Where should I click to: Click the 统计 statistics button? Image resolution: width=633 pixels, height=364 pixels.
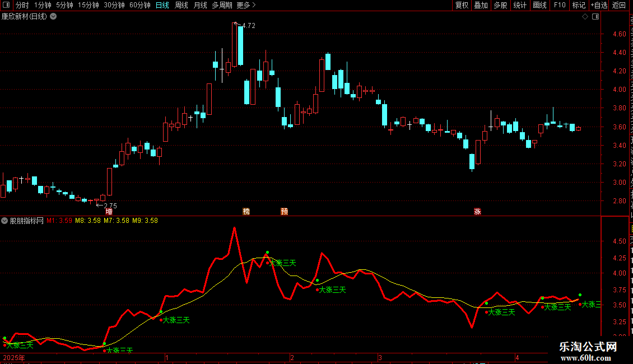519,5
